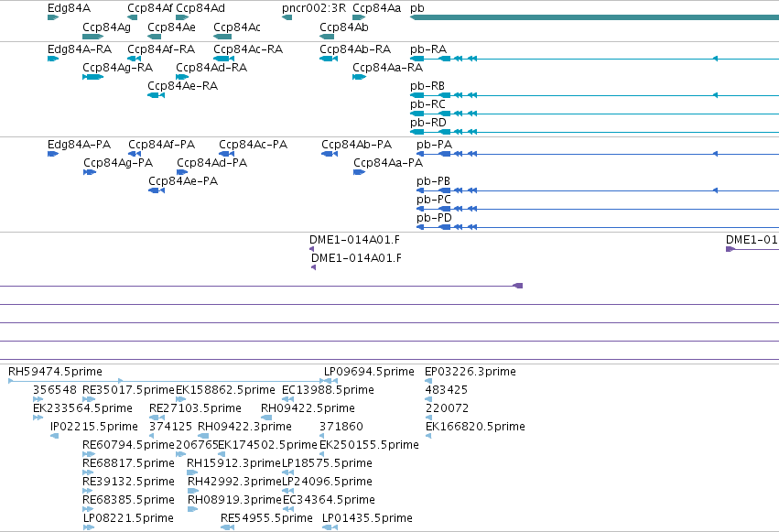Click the EK158862.5prime EST
This screenshot has height=532, width=779.
coord(181,399)
